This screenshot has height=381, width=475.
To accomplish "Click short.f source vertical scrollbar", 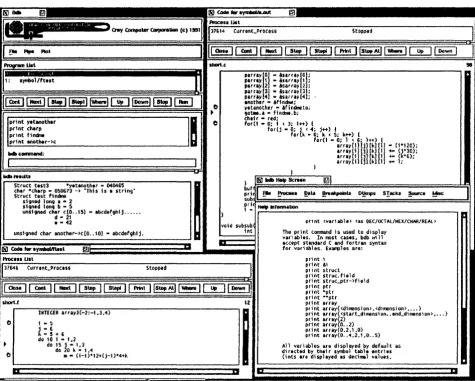I will 246,337.
